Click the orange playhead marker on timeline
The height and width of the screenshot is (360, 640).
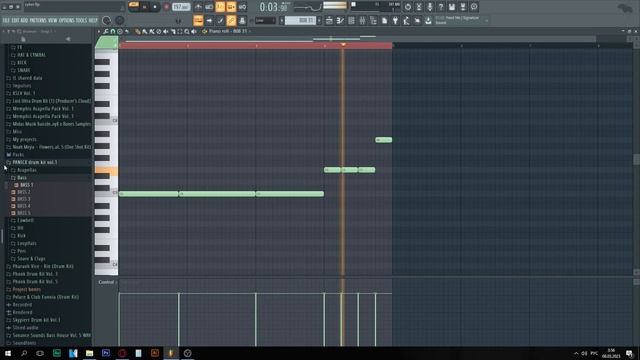pyautogui.click(x=343, y=44)
